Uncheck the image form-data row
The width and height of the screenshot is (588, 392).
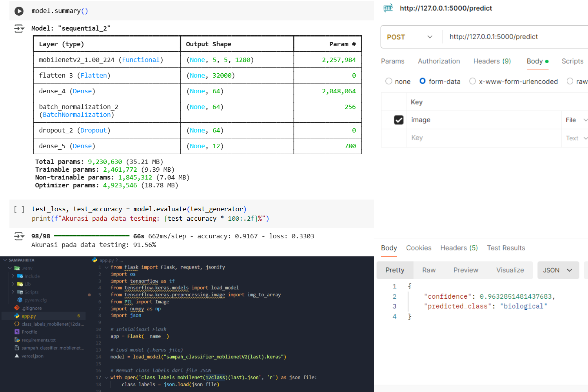[399, 120]
